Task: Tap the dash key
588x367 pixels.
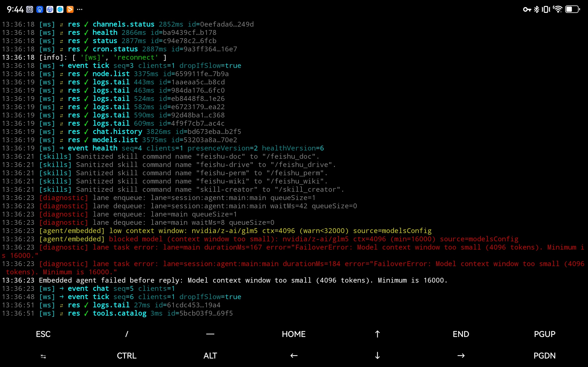Action: (x=210, y=334)
